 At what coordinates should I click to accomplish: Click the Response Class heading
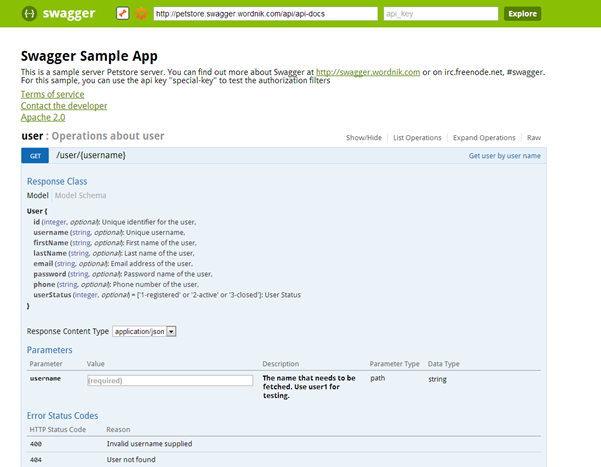(x=57, y=181)
